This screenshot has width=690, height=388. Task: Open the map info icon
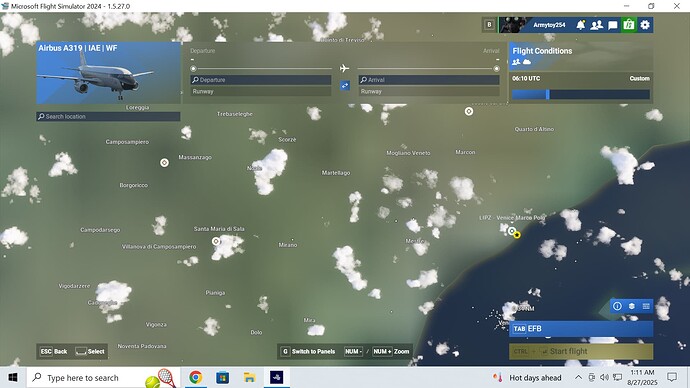click(x=617, y=306)
